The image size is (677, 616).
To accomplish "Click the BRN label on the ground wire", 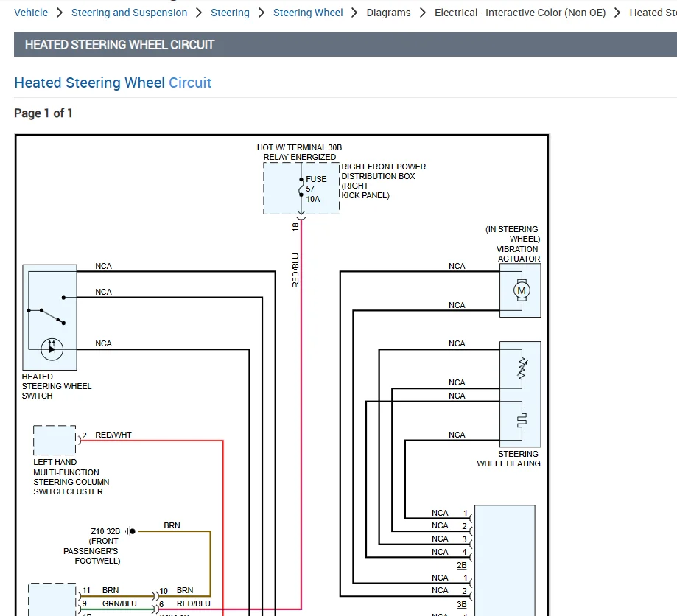I will pyautogui.click(x=172, y=525).
